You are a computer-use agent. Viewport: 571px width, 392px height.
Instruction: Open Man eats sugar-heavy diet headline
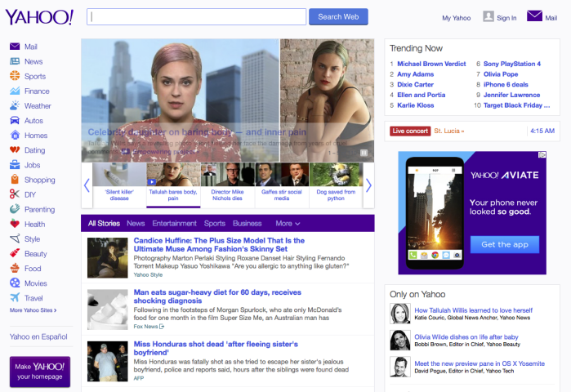pyautogui.click(x=217, y=296)
